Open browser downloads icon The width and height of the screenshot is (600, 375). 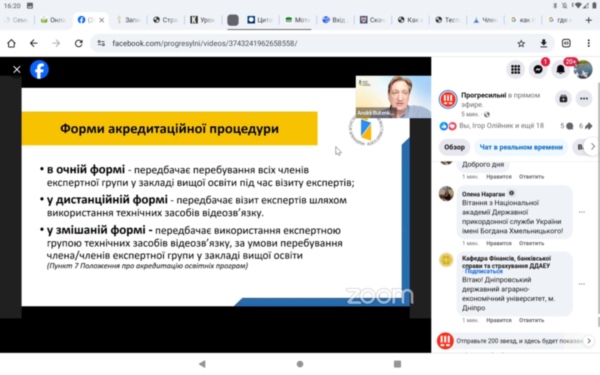coord(543,44)
